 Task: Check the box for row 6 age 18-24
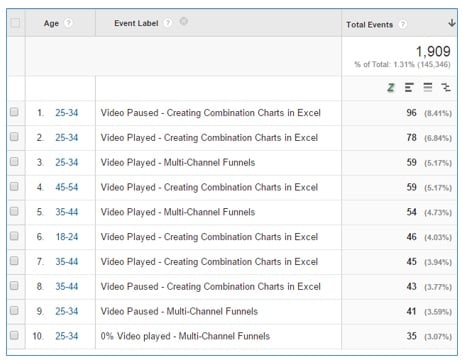[14, 236]
